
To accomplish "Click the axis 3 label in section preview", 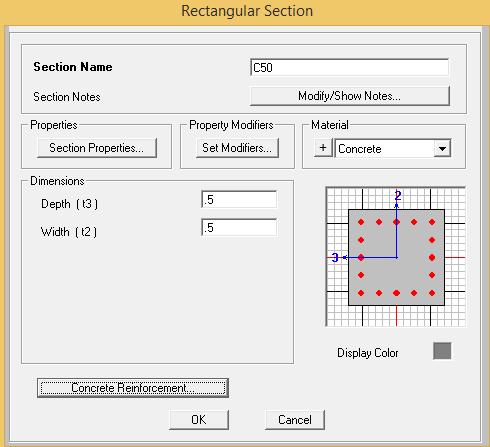I will 335,258.
